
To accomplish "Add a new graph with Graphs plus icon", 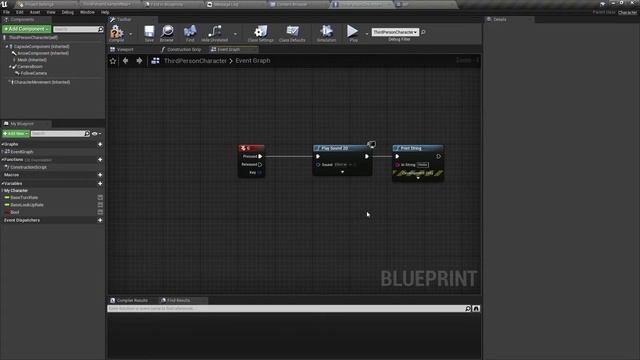I will coord(100,144).
